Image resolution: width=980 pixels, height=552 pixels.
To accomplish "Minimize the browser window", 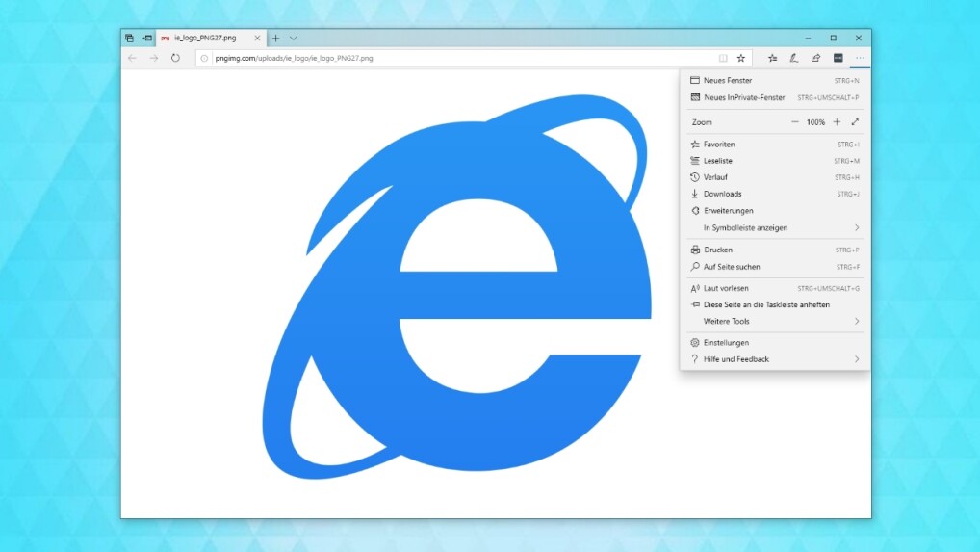I will [808, 39].
